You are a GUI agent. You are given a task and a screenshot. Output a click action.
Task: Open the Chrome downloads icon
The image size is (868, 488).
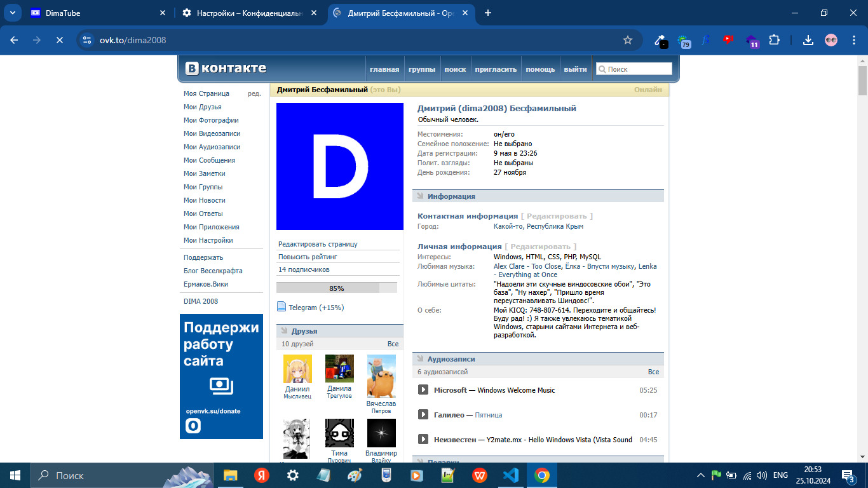tap(808, 40)
